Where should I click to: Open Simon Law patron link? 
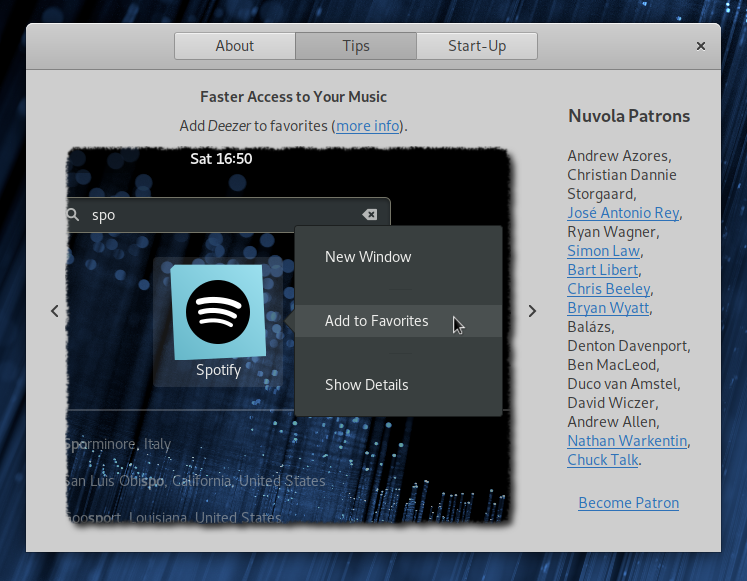(604, 250)
